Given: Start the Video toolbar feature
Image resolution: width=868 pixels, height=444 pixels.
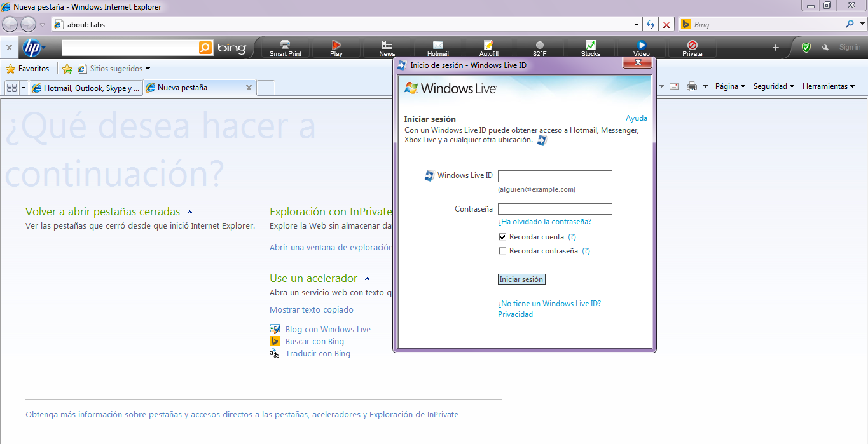Looking at the screenshot, I should point(641,48).
